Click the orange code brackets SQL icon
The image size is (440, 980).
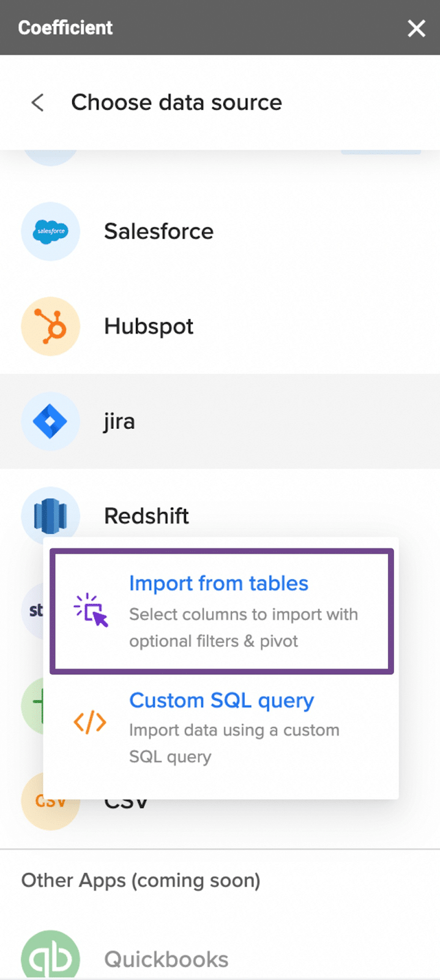[90, 723]
